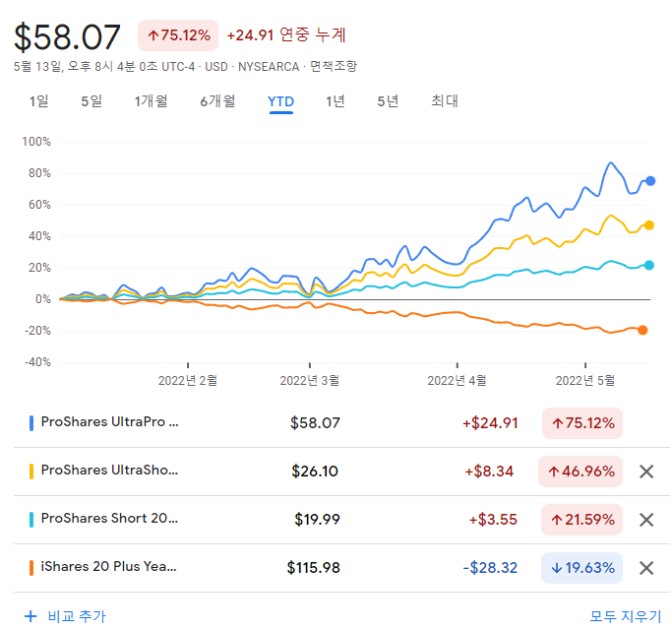
Task: Switch to 1개월 chart range
Action: pos(151,101)
